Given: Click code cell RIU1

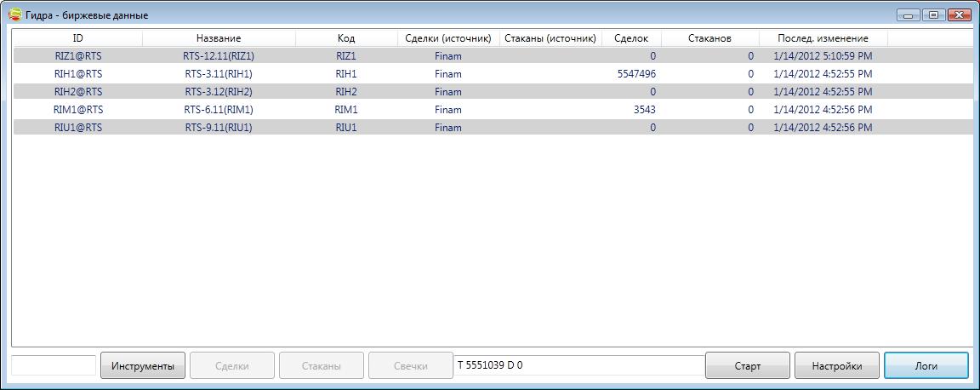Looking at the screenshot, I should (x=346, y=128).
